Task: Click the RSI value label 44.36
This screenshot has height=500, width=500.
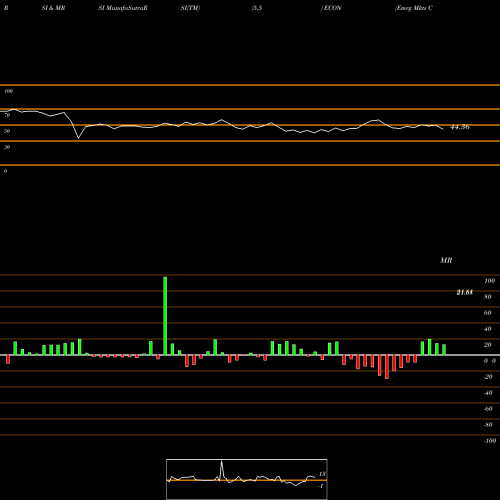Action: (x=460, y=127)
